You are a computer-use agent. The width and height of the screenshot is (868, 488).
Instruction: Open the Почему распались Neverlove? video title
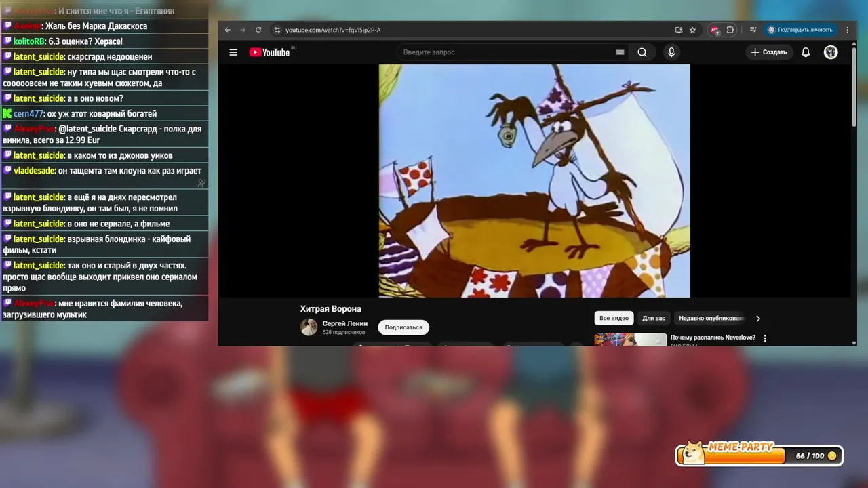[x=713, y=338]
